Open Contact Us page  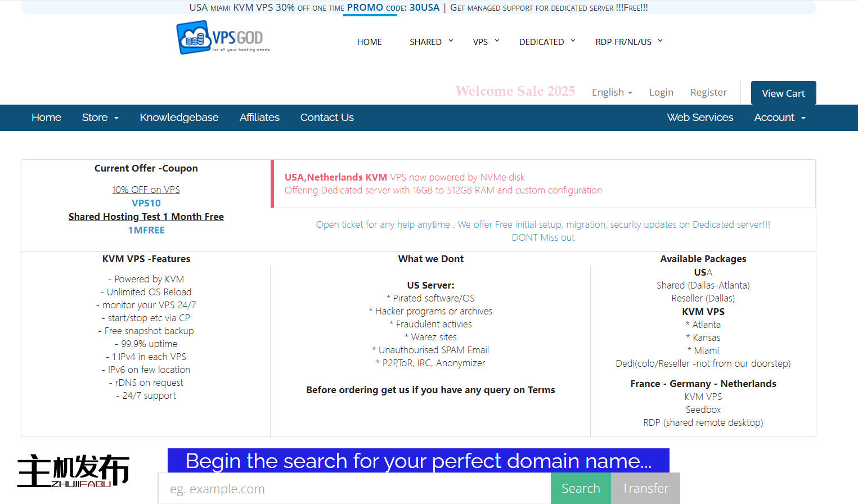(327, 118)
